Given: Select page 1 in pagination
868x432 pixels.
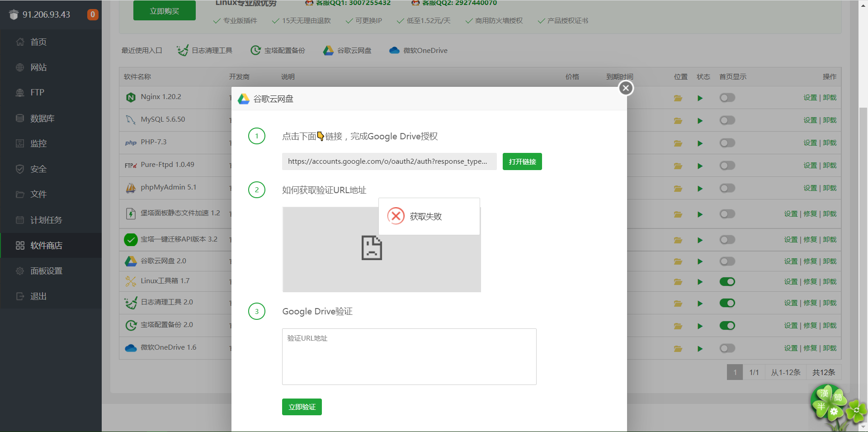Looking at the screenshot, I should (x=735, y=372).
